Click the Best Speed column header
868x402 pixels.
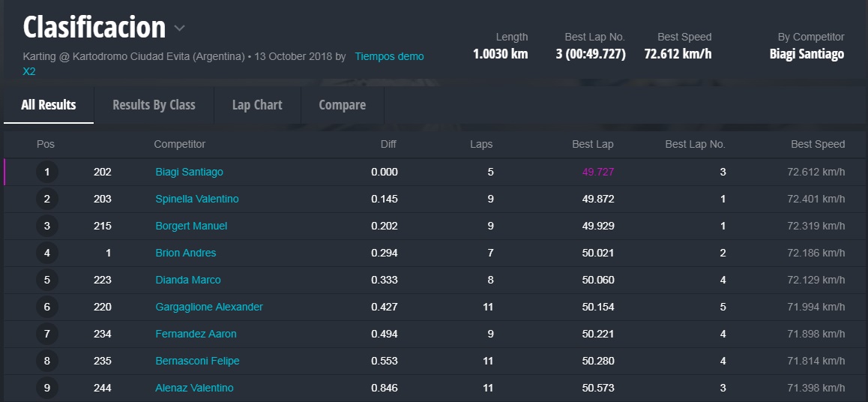(817, 144)
